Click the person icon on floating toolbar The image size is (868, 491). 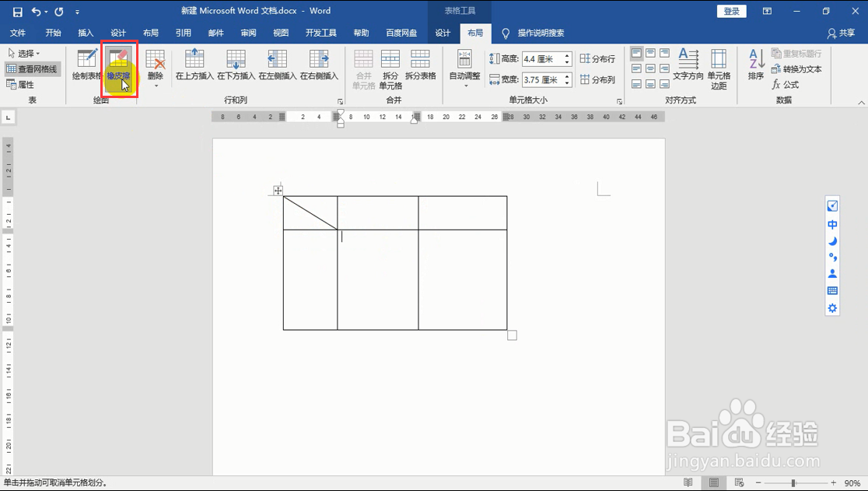[832, 273]
